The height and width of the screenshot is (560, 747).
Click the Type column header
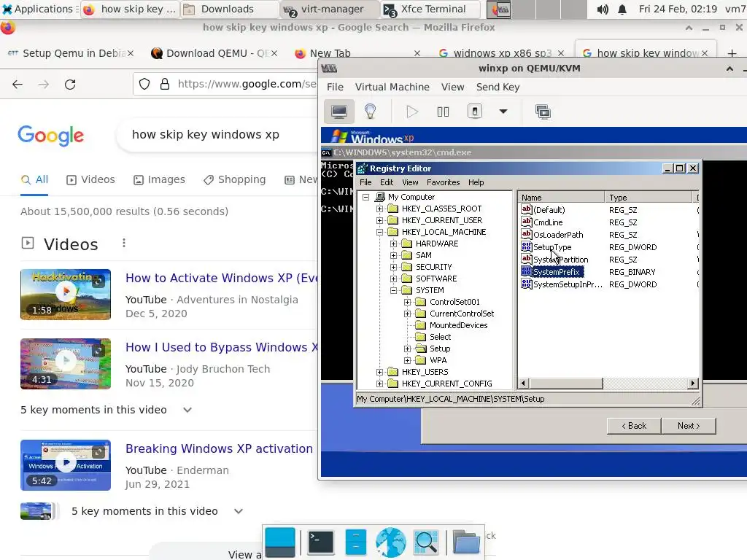pos(649,197)
